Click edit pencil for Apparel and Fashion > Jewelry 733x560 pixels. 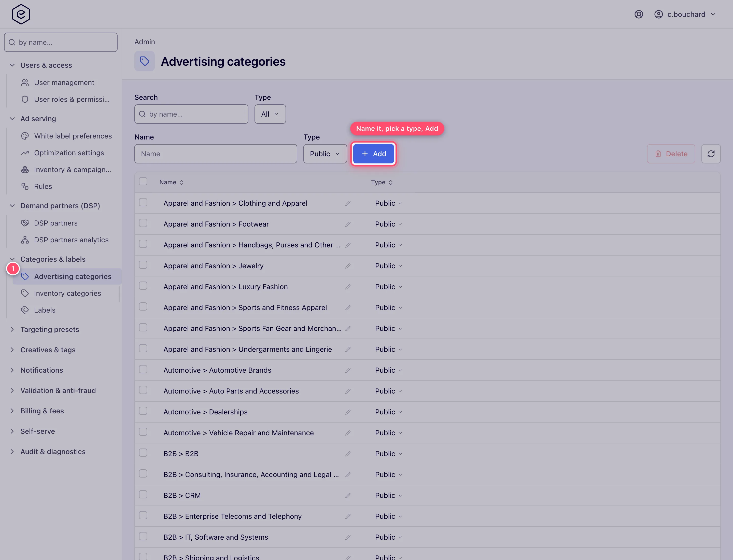tap(348, 266)
